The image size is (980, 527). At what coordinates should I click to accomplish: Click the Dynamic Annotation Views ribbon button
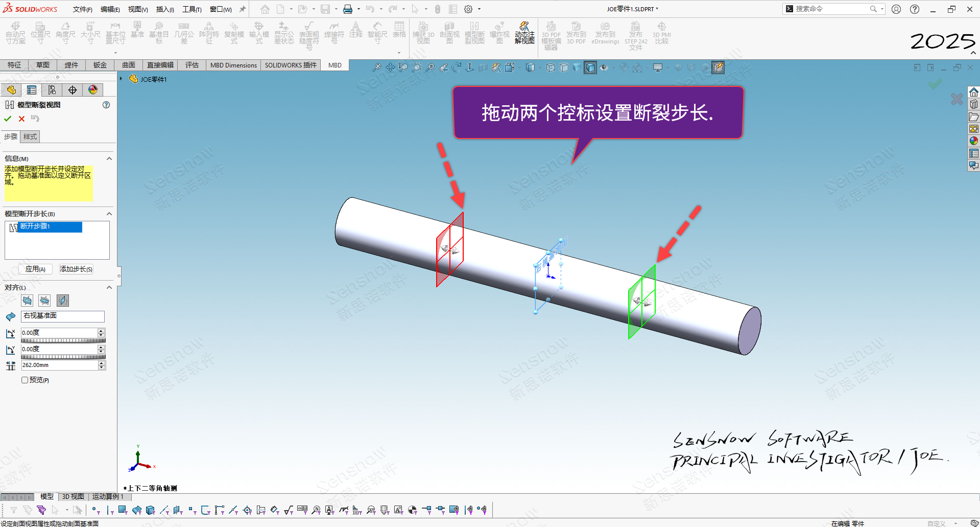point(524,33)
